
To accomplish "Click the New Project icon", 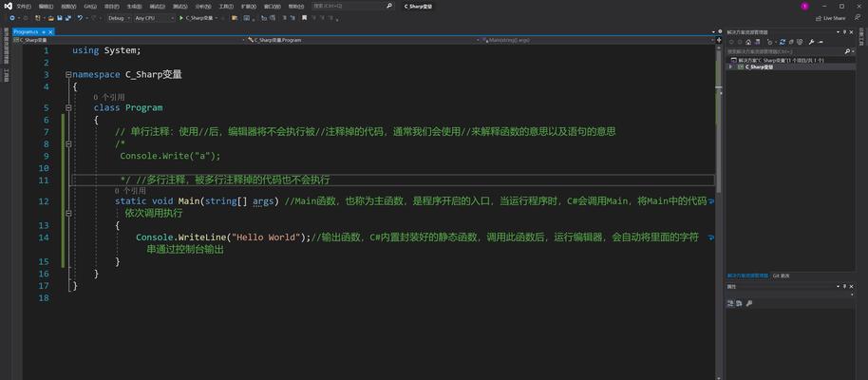I will coord(37,18).
